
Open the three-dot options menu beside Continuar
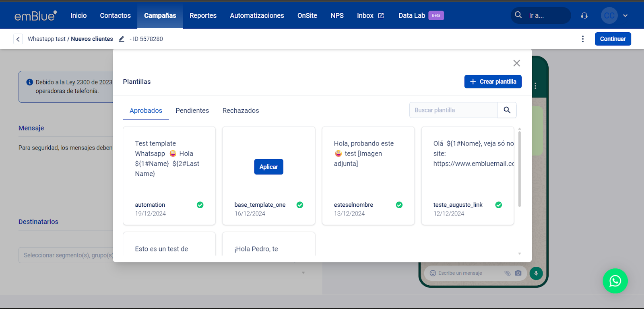click(x=582, y=39)
